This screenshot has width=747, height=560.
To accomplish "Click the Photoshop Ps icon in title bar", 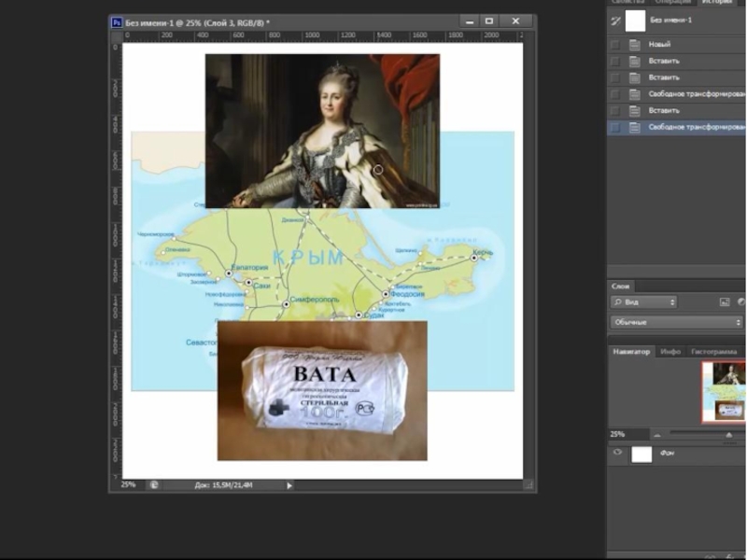I will click(x=116, y=21).
